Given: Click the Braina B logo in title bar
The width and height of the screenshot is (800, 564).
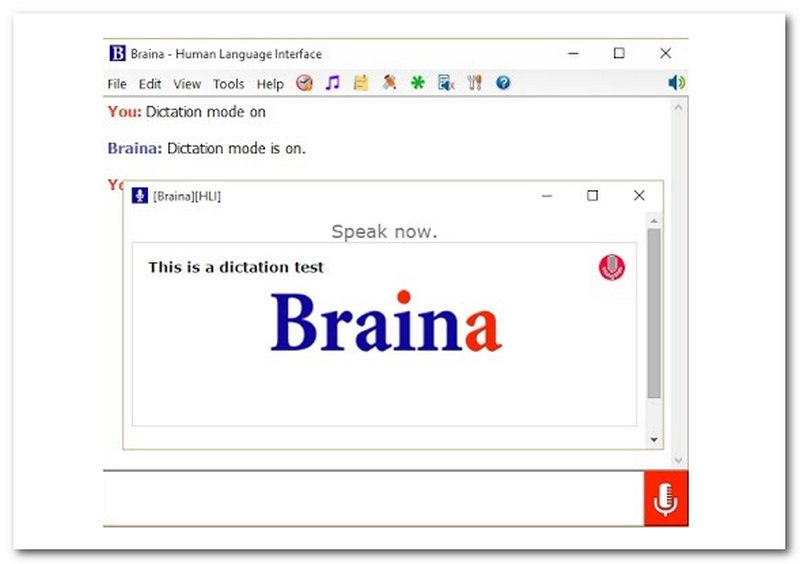Looking at the screenshot, I should 117,53.
